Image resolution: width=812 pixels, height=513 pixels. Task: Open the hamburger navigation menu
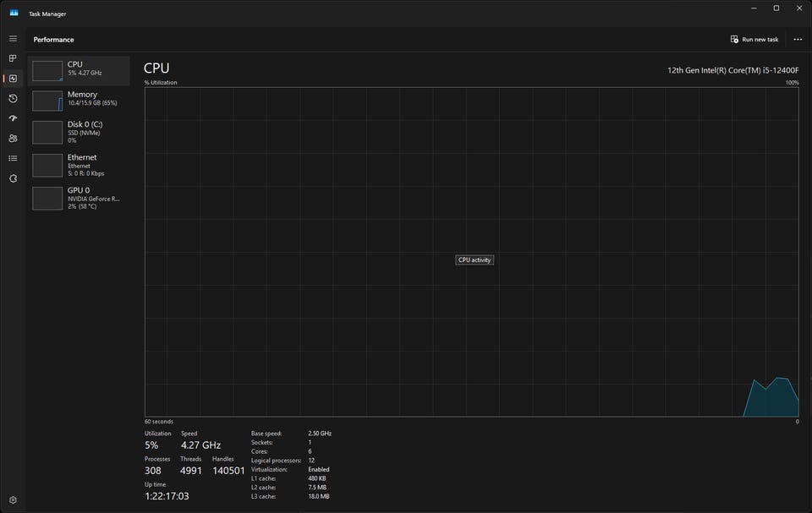tap(13, 39)
